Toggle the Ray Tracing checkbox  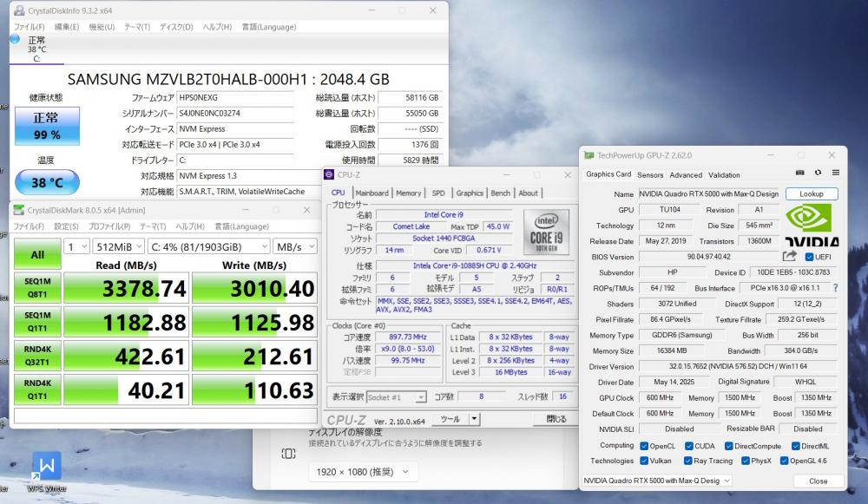pos(687,461)
